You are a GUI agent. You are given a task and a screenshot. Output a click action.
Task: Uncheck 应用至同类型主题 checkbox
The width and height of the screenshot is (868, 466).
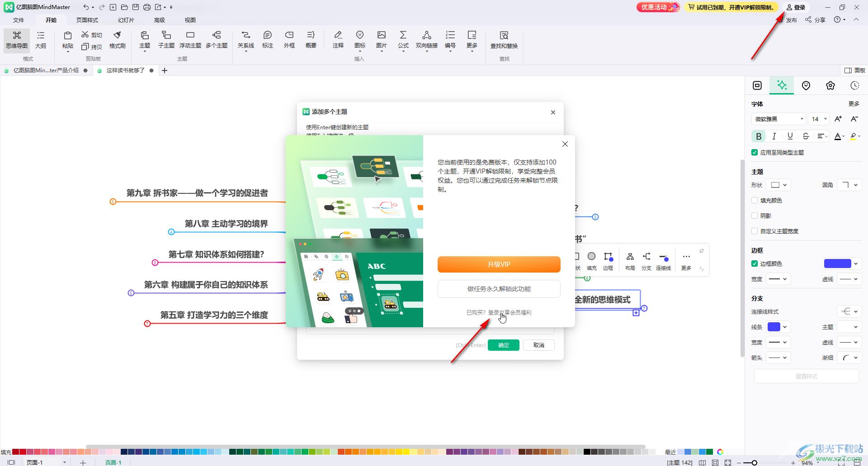tap(755, 152)
